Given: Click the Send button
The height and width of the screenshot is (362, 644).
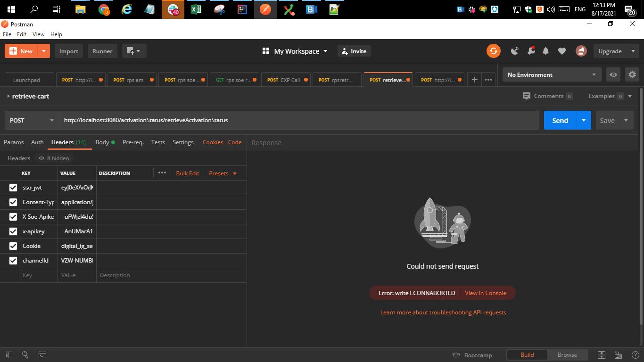Looking at the screenshot, I should [x=560, y=120].
